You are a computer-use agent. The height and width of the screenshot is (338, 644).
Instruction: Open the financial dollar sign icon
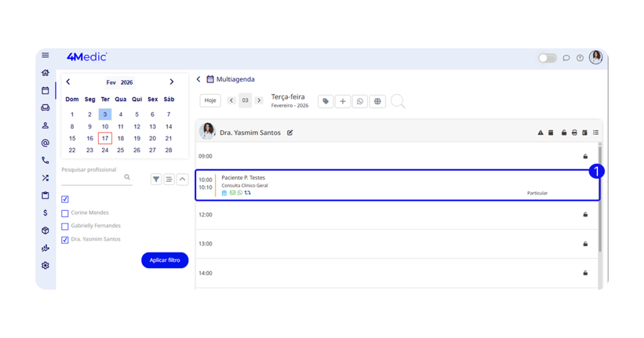(x=45, y=213)
